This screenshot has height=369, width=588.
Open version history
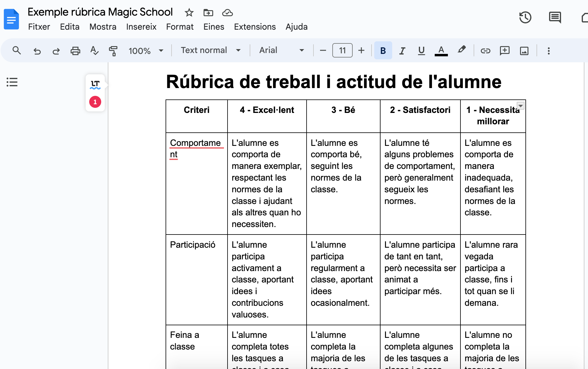[x=525, y=18]
